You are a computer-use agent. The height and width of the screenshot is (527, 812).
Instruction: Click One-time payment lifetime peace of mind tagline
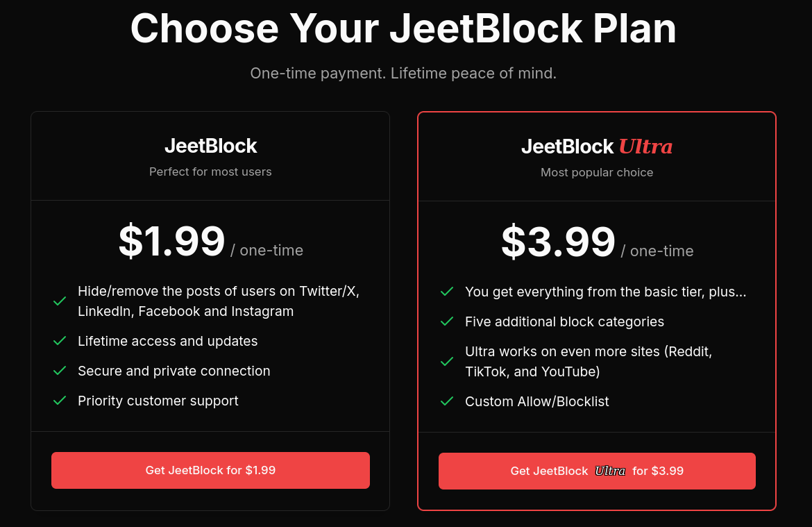coord(403,73)
